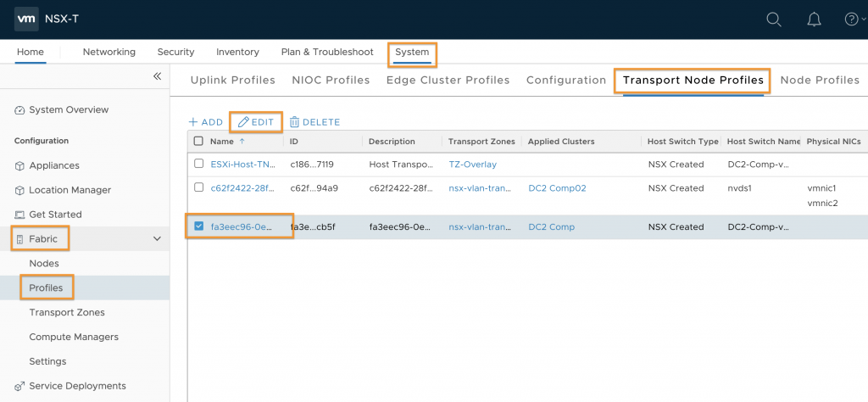Check the c62f2422-28f profile checkbox

(198, 187)
